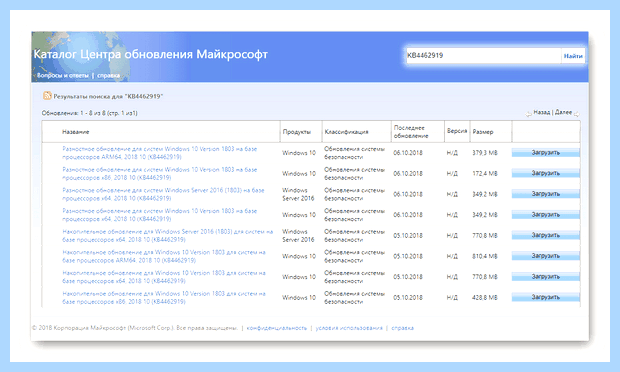Click Загрузить for the 810,4 MB update
The width and height of the screenshot is (620, 372).
click(x=546, y=256)
